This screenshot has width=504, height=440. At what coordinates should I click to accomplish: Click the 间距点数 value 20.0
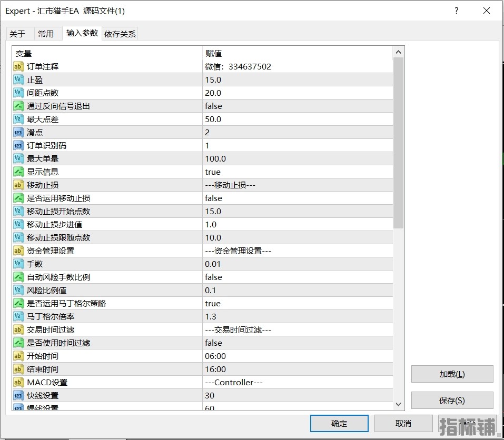[x=213, y=93]
